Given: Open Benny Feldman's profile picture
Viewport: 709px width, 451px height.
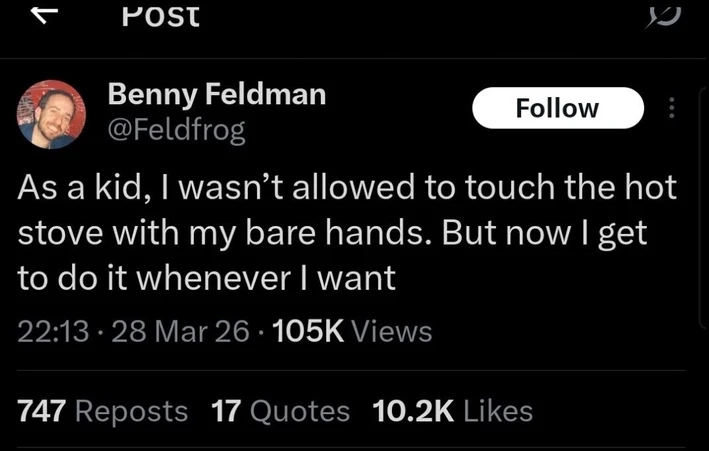Looking at the screenshot, I should (51, 114).
